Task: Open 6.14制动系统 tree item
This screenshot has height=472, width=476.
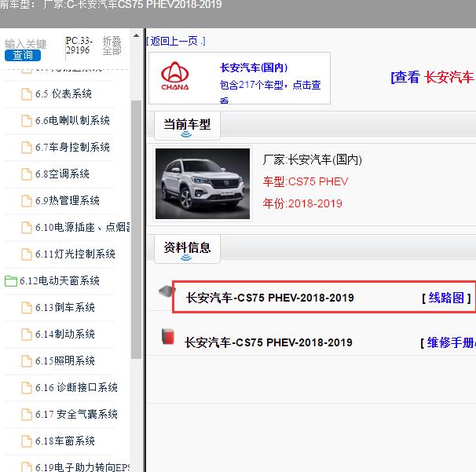Action: tap(64, 335)
